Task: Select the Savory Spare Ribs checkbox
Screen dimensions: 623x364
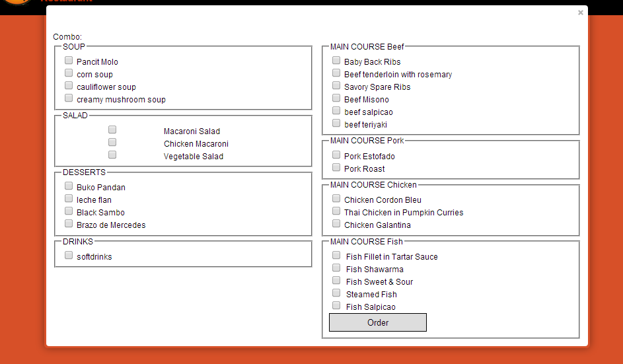Action: (x=336, y=85)
